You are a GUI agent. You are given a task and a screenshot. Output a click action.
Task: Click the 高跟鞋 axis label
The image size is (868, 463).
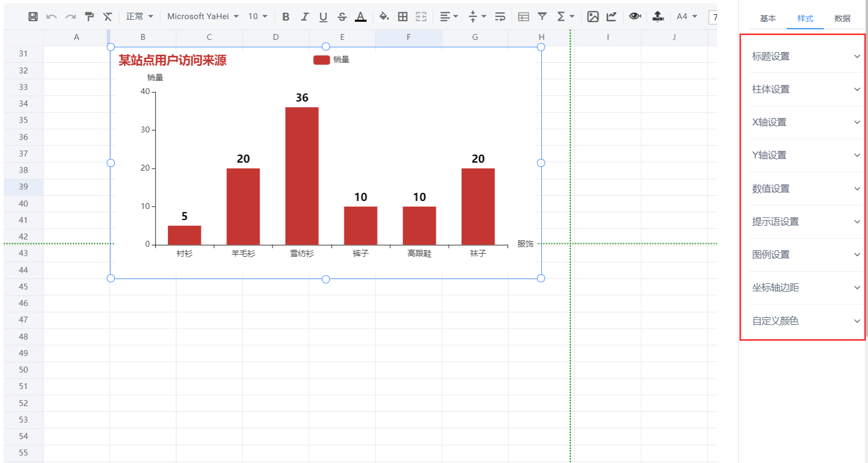(x=419, y=254)
